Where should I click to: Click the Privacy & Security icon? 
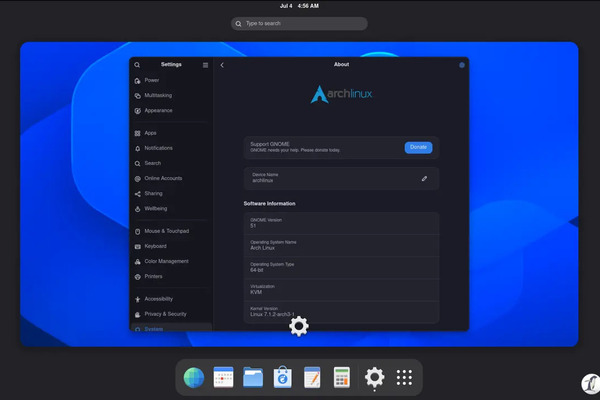tap(138, 315)
